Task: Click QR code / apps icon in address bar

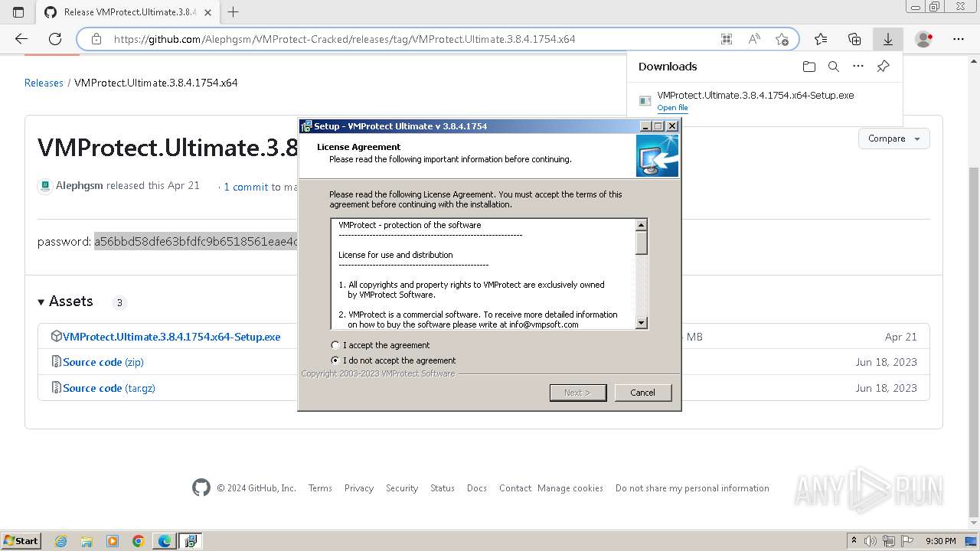Action: coord(727,39)
